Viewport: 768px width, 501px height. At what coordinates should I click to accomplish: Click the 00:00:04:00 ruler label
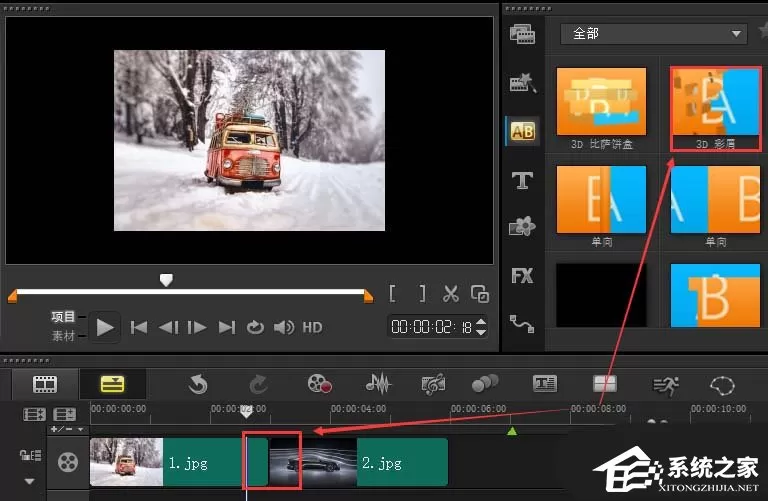pos(359,408)
